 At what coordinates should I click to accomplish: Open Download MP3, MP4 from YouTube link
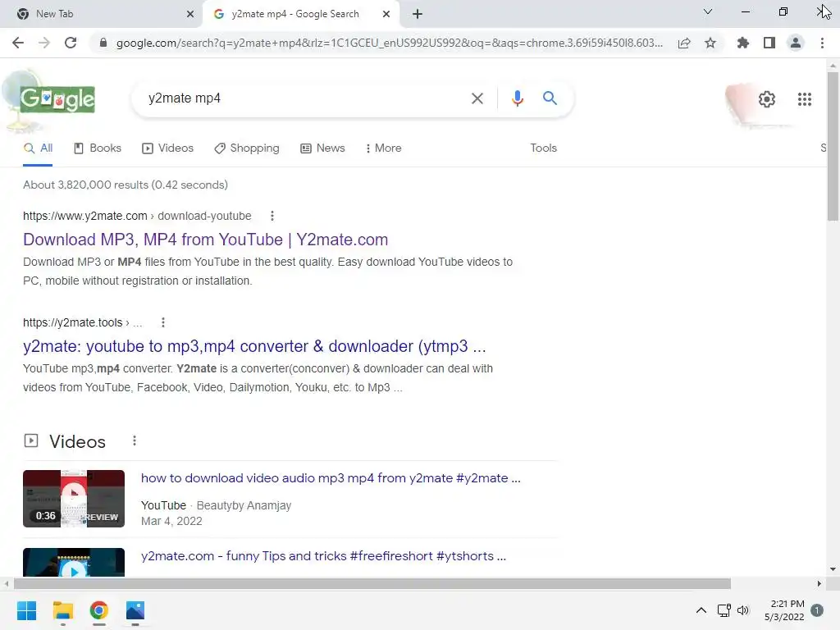206,240
